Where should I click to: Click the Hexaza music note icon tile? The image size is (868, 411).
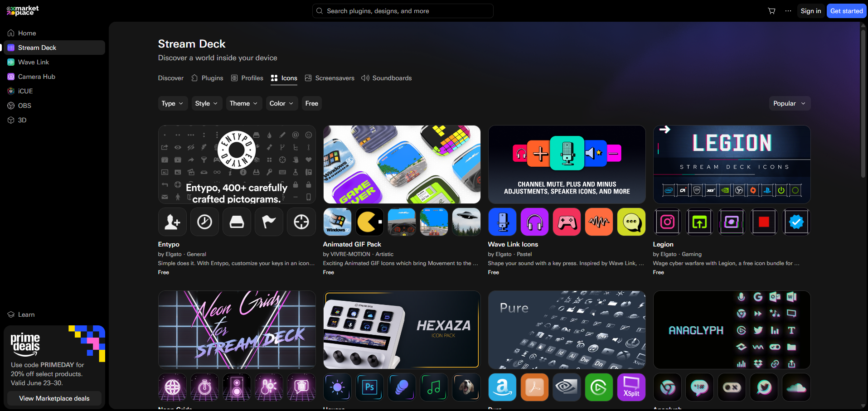[434, 387]
